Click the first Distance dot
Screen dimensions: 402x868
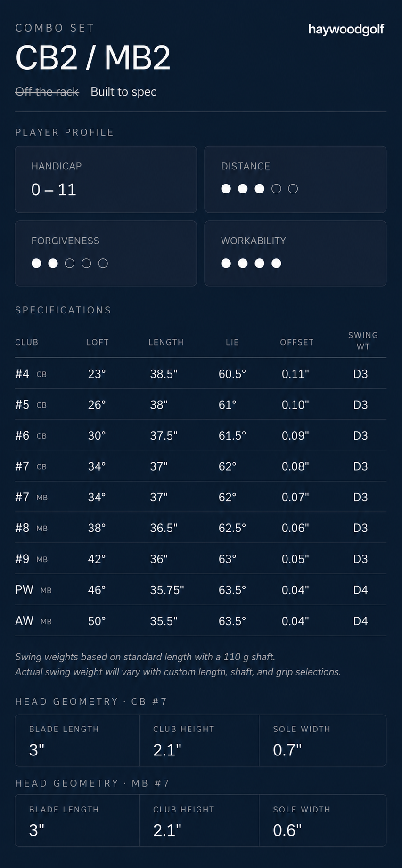pyautogui.click(x=226, y=189)
